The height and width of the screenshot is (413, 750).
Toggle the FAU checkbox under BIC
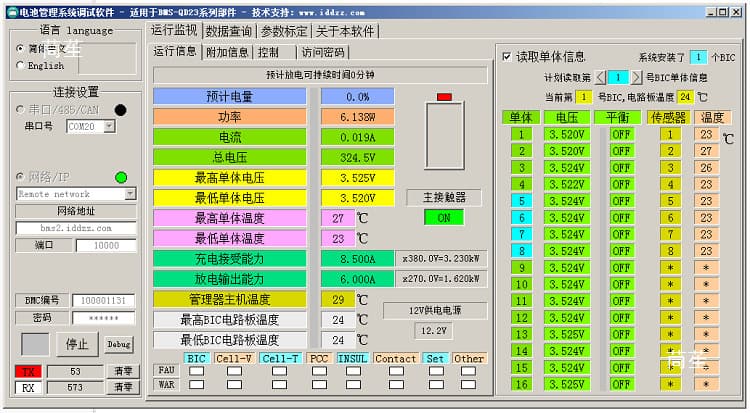click(x=196, y=371)
